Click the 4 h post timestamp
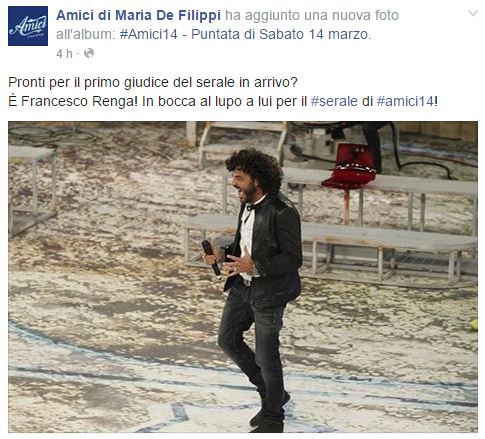This screenshot has height=439, width=485. 64,53
